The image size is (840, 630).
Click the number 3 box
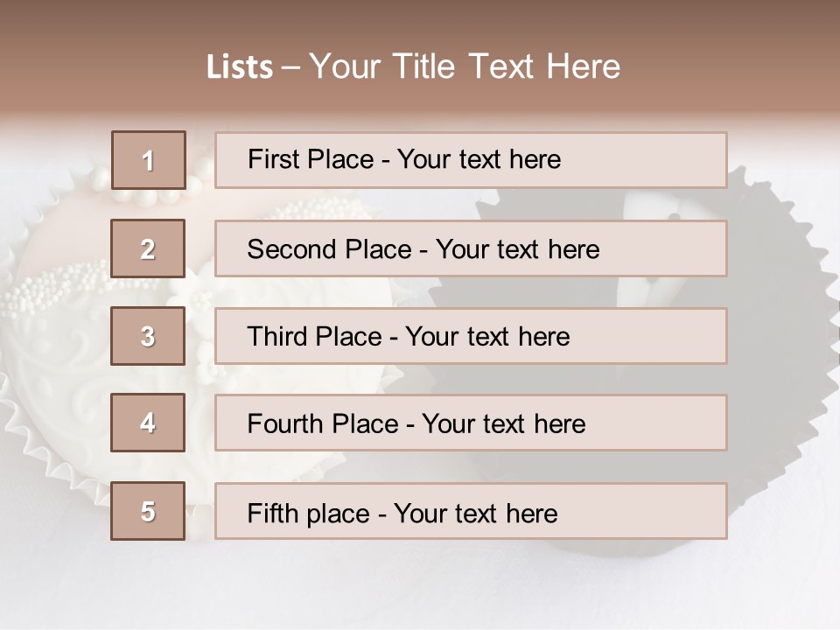click(148, 336)
